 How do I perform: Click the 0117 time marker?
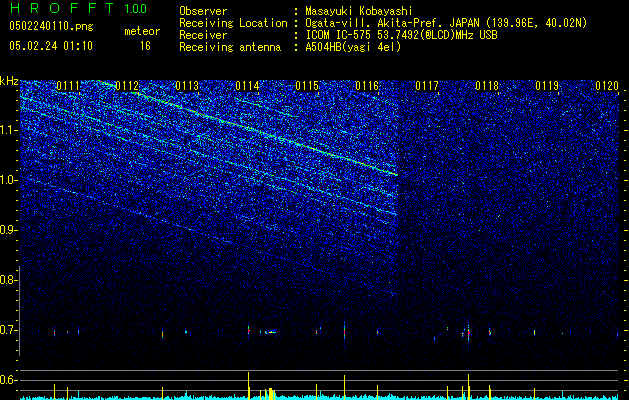[x=427, y=86]
